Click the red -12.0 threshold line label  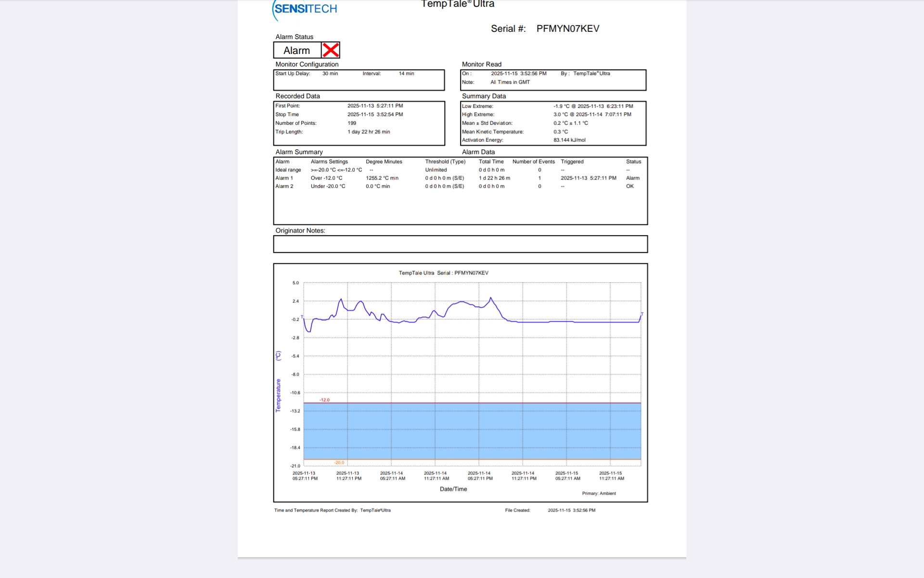(x=325, y=400)
